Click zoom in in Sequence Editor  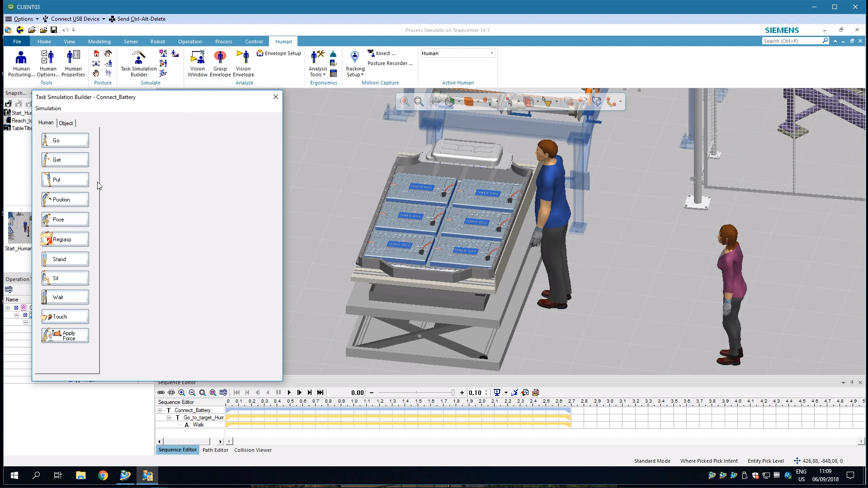tap(182, 393)
